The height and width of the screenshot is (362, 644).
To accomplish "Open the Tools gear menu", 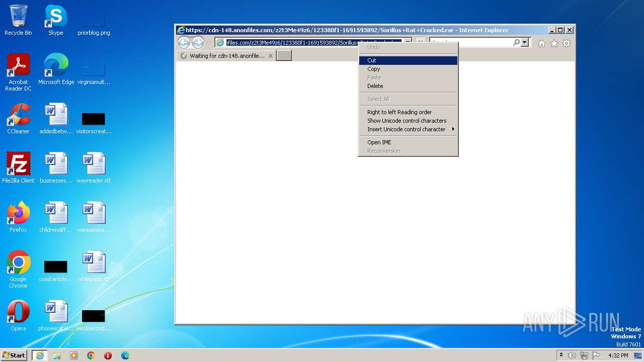I will [567, 43].
